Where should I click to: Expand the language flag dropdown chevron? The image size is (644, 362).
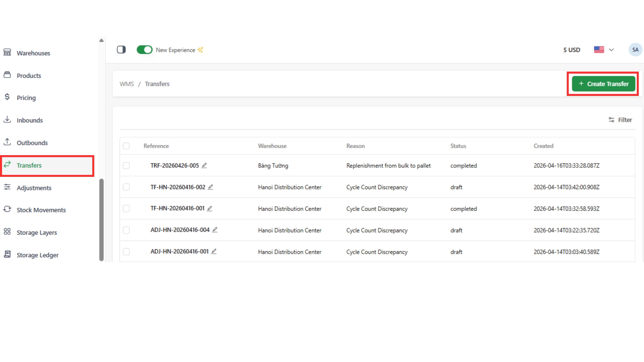tap(611, 50)
